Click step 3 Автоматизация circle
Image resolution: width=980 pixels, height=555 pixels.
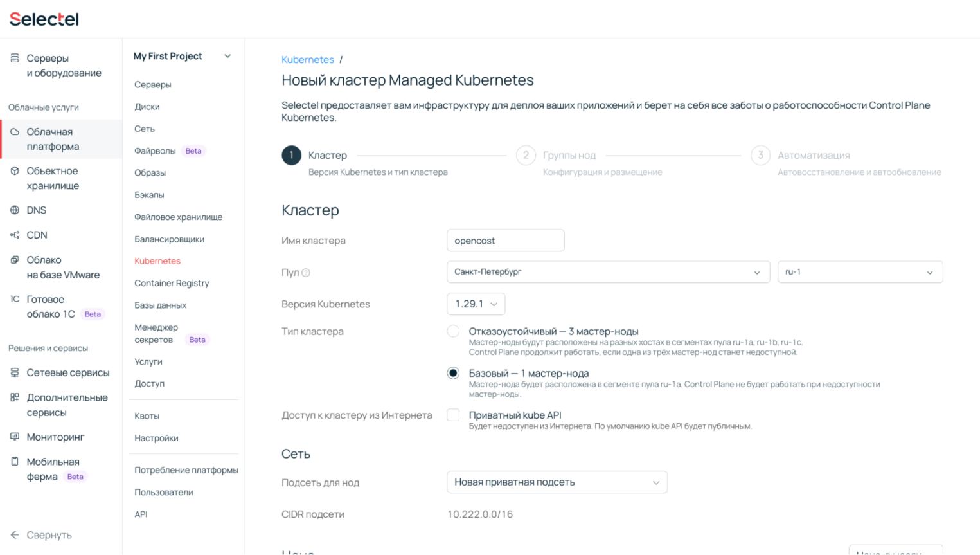pyautogui.click(x=760, y=155)
